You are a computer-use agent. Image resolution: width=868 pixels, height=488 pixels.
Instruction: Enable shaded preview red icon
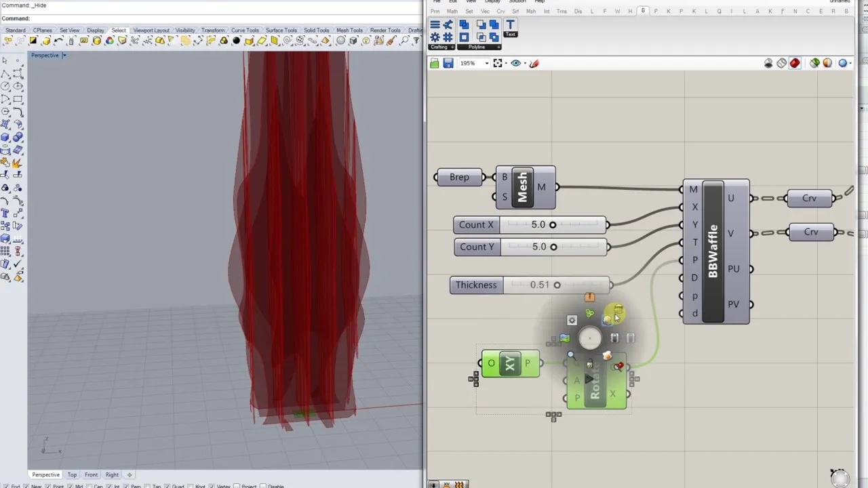click(x=795, y=63)
